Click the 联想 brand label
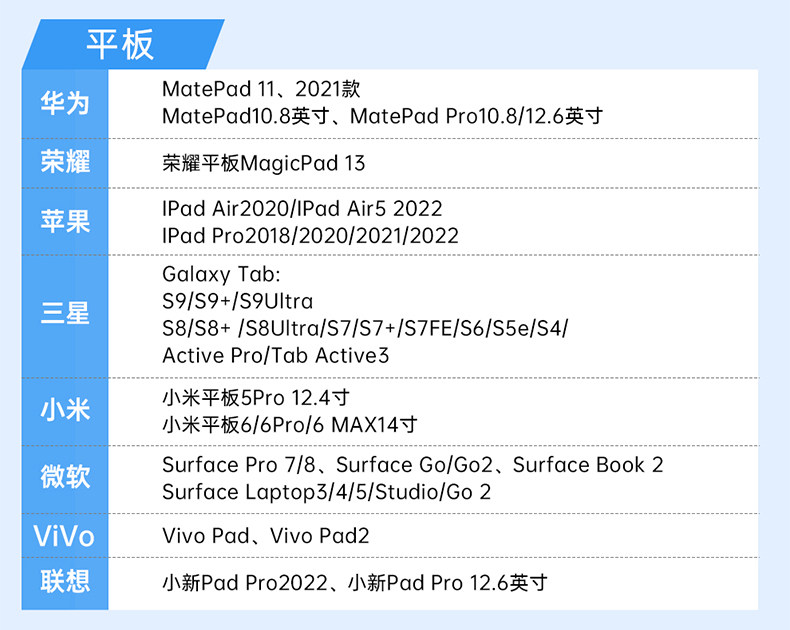790x630 pixels. click(65, 583)
